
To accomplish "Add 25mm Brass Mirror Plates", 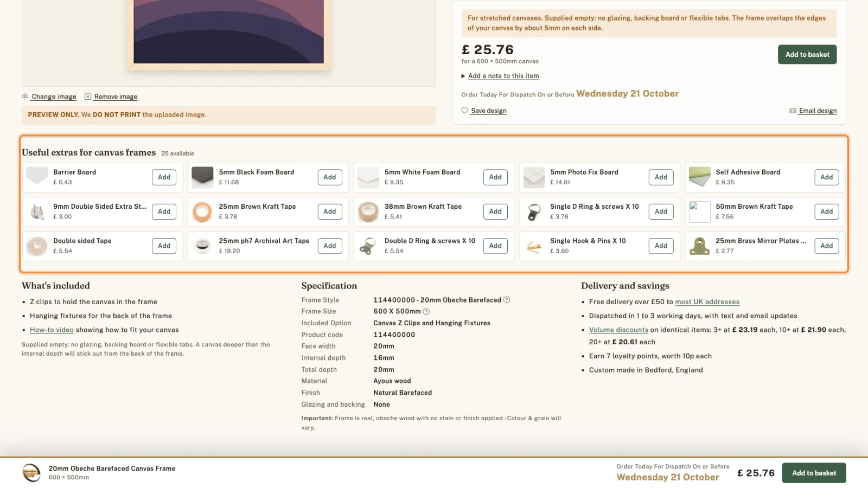I will coord(827,246).
